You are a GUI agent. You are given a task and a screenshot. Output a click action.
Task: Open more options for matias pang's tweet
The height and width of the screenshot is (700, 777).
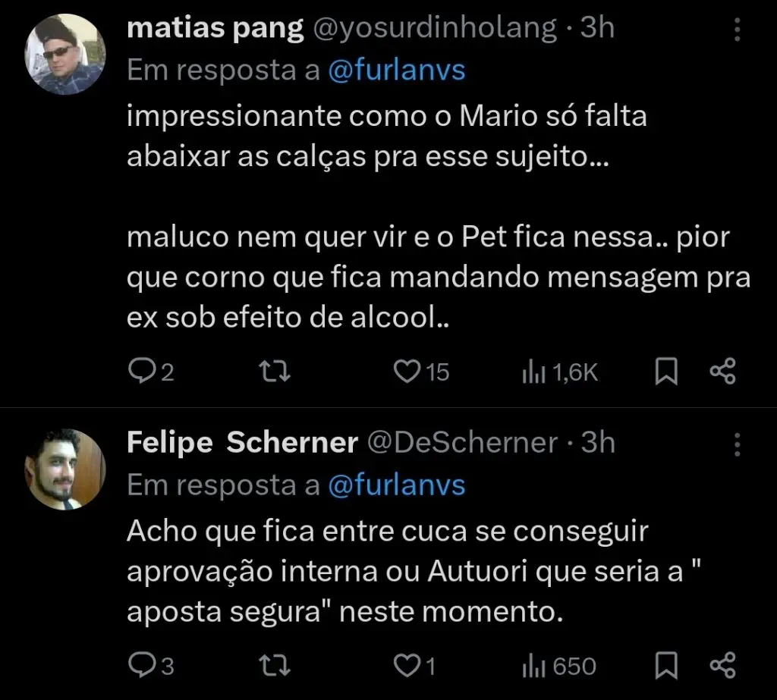pyautogui.click(x=736, y=30)
